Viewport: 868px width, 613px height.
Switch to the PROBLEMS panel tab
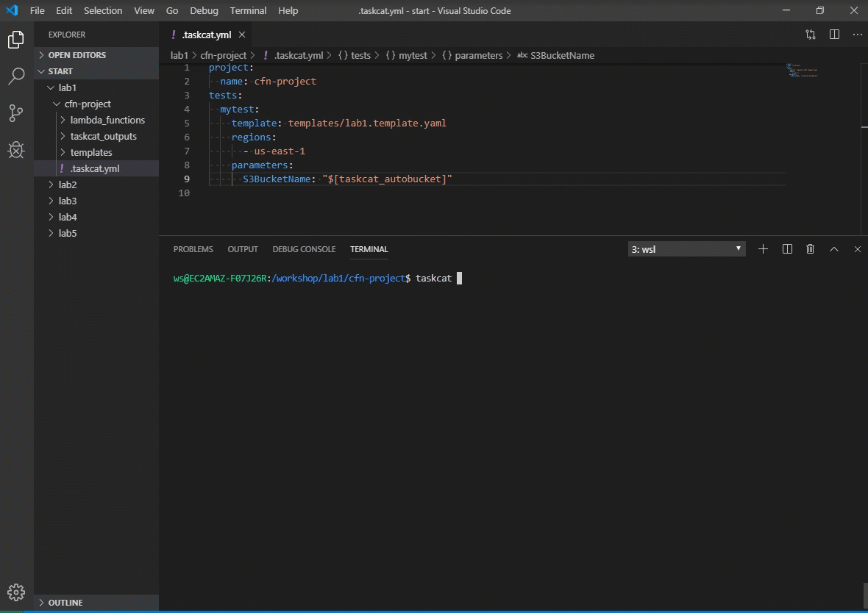click(193, 249)
